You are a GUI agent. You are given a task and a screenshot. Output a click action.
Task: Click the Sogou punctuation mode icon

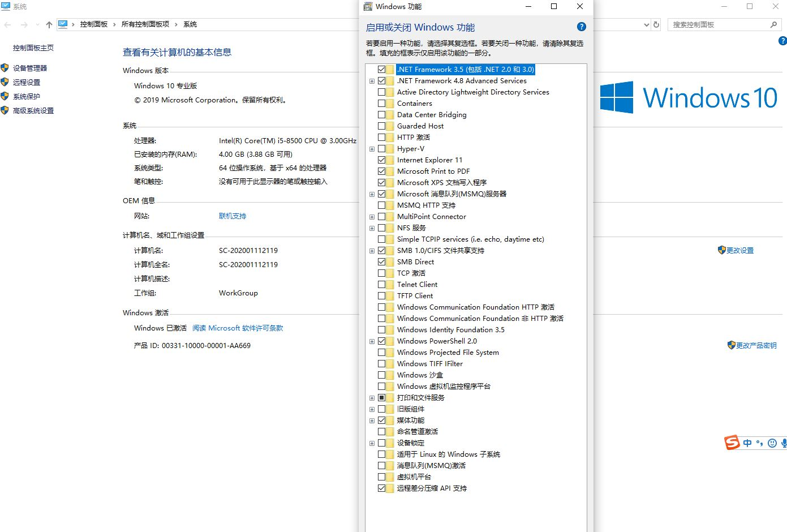759,443
